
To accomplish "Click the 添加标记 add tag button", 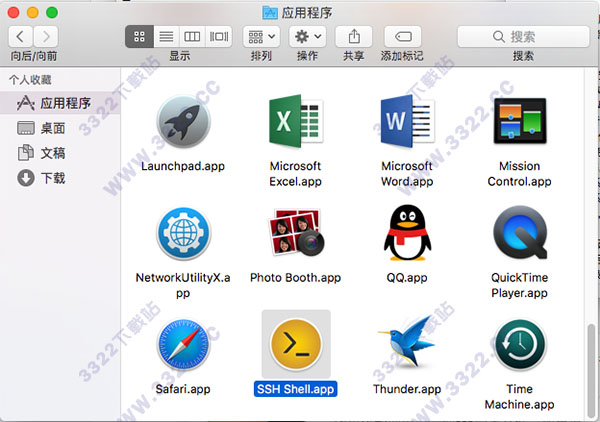I will point(403,37).
